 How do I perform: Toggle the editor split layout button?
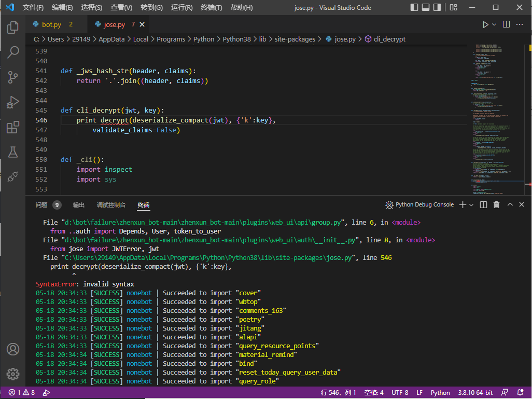506,24
